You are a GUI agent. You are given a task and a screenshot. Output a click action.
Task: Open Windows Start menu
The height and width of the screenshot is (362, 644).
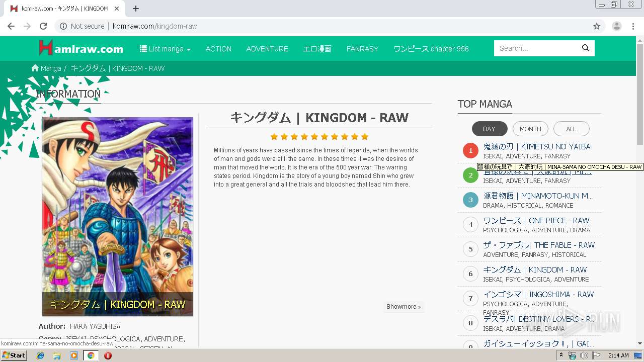[x=14, y=355]
